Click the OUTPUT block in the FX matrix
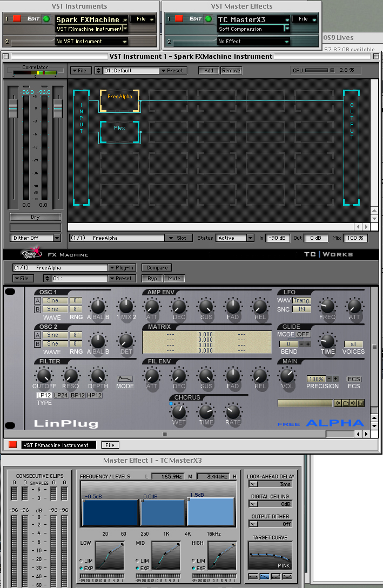The width and height of the screenshot is (383, 588). (x=352, y=148)
